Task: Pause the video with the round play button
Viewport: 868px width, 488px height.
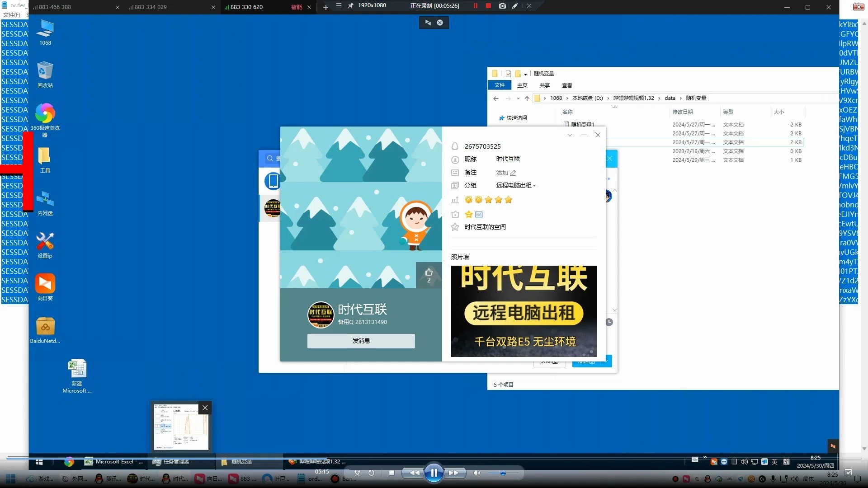Action: [x=434, y=473]
